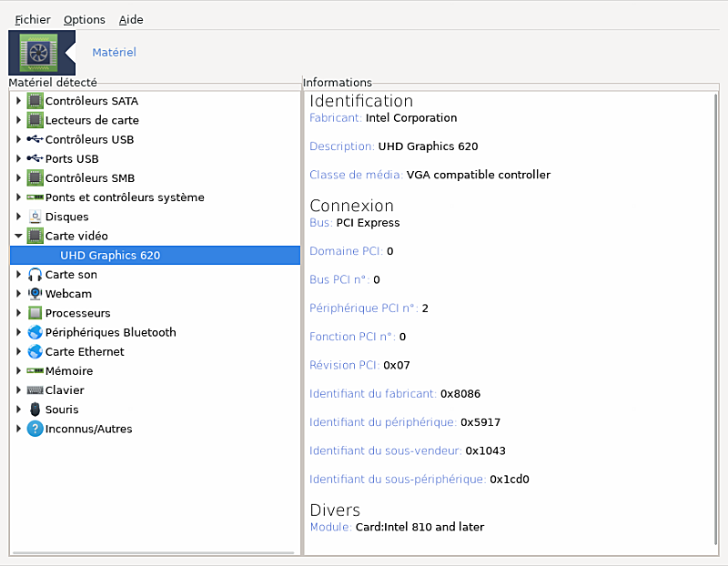
Task: Click the horizontal scrollbar under device tree
Action: (155, 552)
